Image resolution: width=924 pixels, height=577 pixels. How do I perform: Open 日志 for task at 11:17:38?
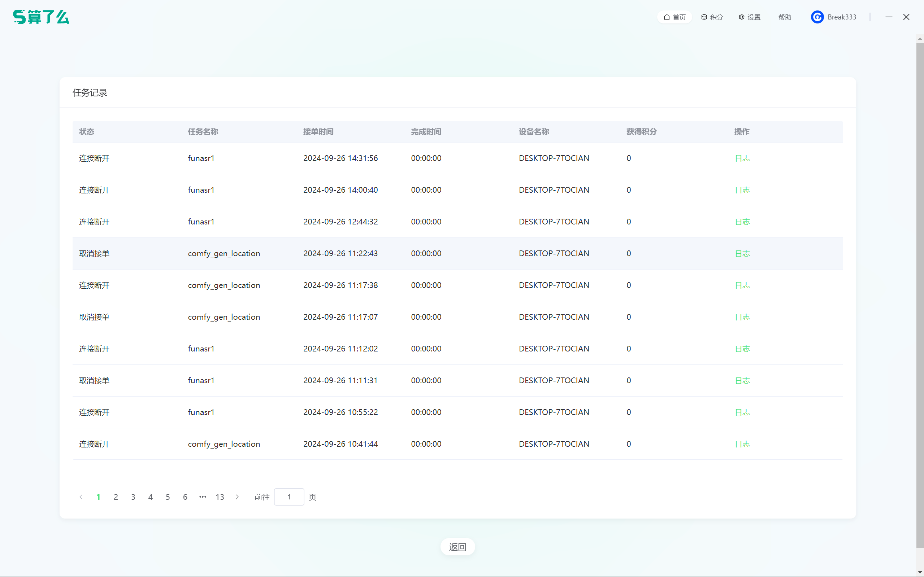742,285
